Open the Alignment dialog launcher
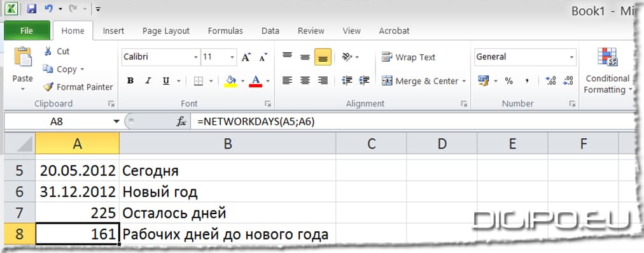 [464, 104]
